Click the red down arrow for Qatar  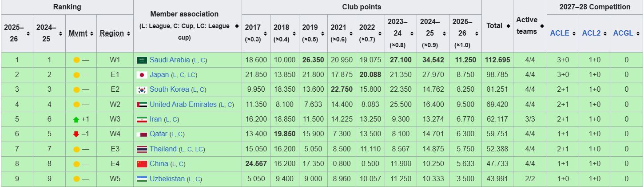pos(76,134)
